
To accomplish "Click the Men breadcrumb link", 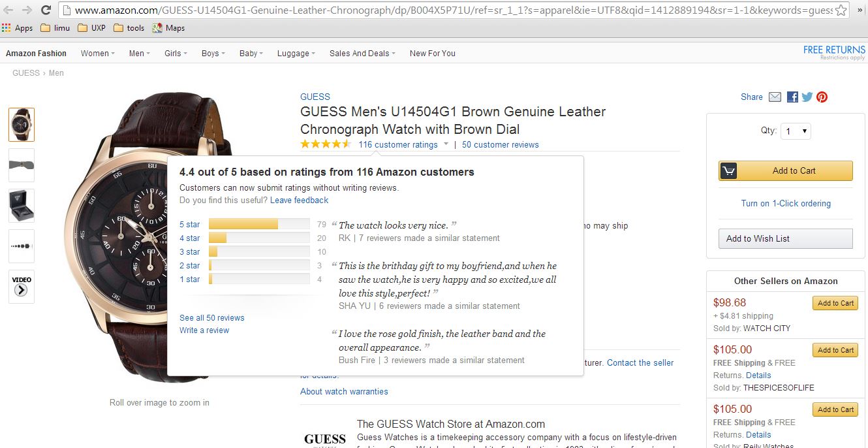I will (56, 73).
